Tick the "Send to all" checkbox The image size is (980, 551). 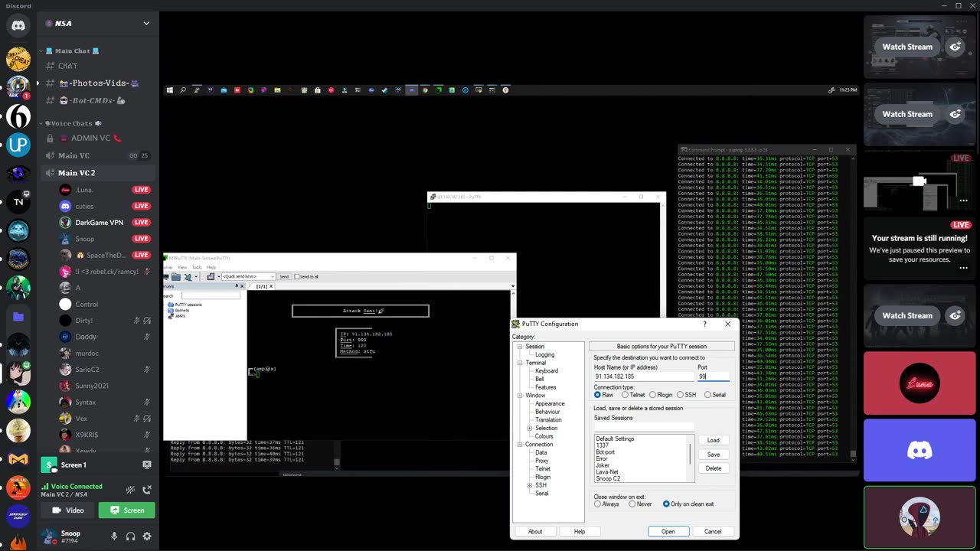pyautogui.click(x=297, y=276)
